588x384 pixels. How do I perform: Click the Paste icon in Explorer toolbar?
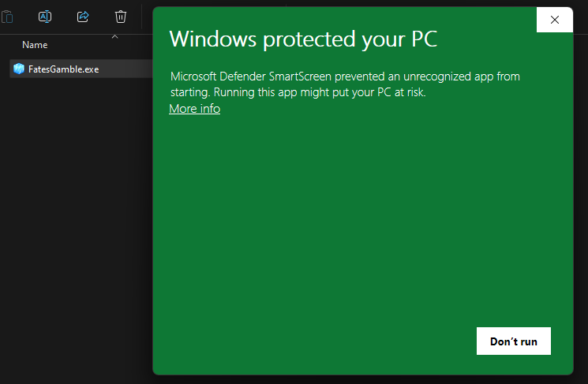pyautogui.click(x=7, y=17)
